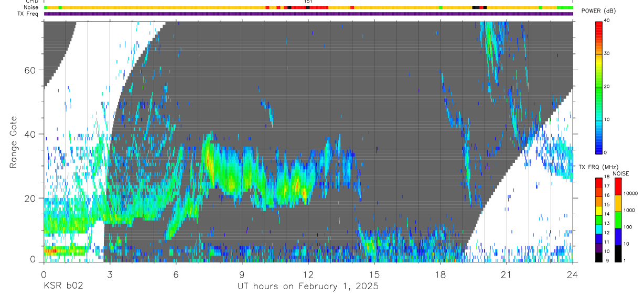Pick the purple segment of the TX FRQ bar
This screenshot has width=644, height=297.
(x=599, y=248)
